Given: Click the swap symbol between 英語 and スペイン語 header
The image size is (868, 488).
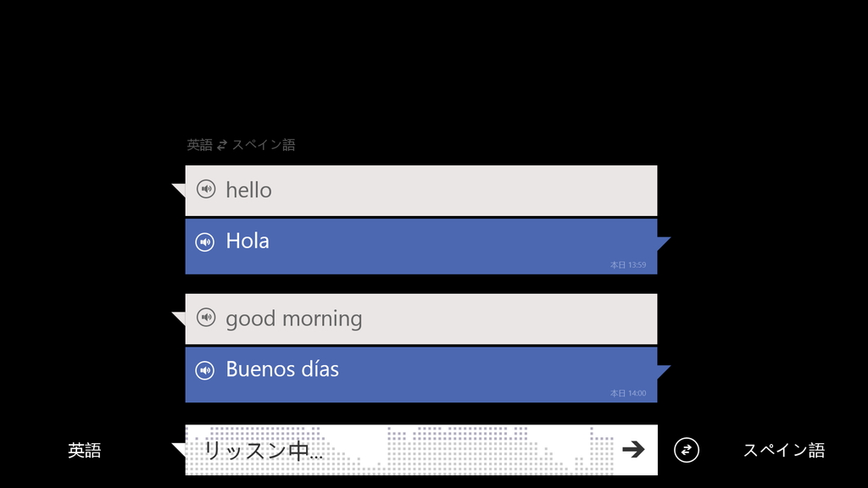Looking at the screenshot, I should coord(220,144).
